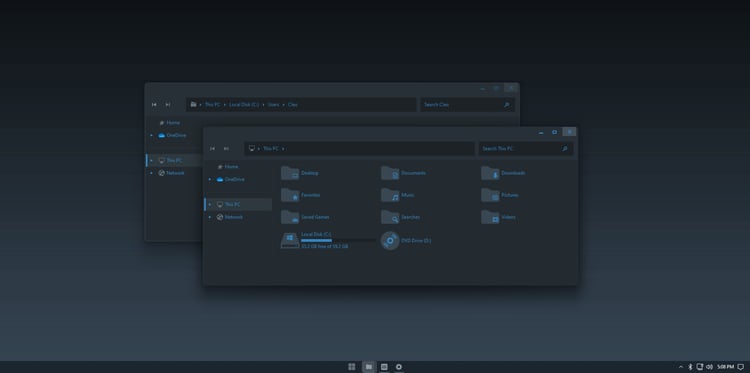Expand the Network tree node in front window
750x373 pixels.
point(210,217)
